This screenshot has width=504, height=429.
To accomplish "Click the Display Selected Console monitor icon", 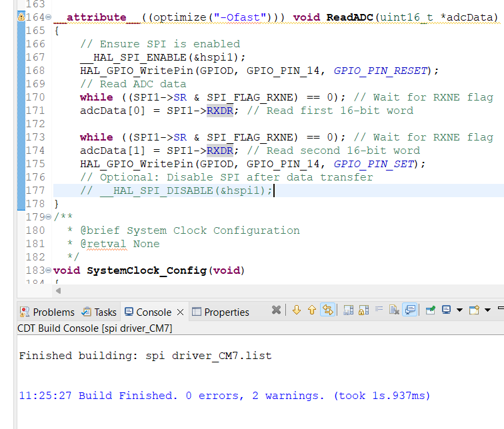I will (x=446, y=310).
